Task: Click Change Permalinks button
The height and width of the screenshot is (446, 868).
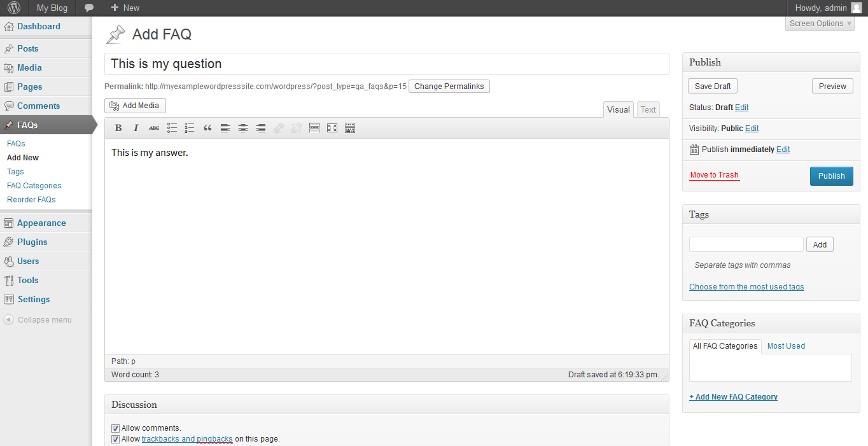Action: [x=449, y=87]
